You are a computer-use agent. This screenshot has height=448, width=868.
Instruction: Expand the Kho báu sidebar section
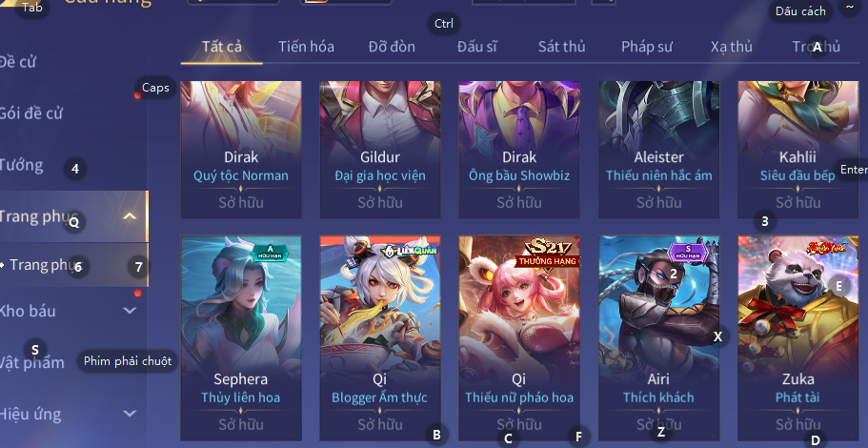(x=130, y=310)
